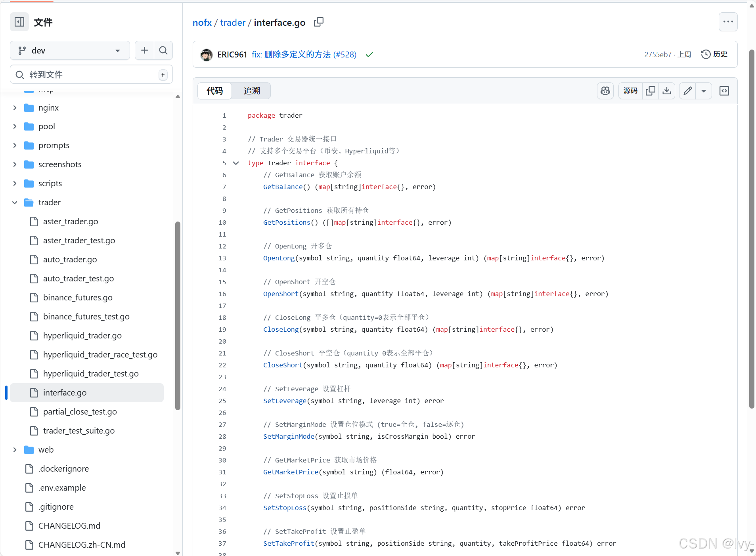The image size is (756, 556).
Task: Switch to the 代码 code tab
Action: coord(215,91)
